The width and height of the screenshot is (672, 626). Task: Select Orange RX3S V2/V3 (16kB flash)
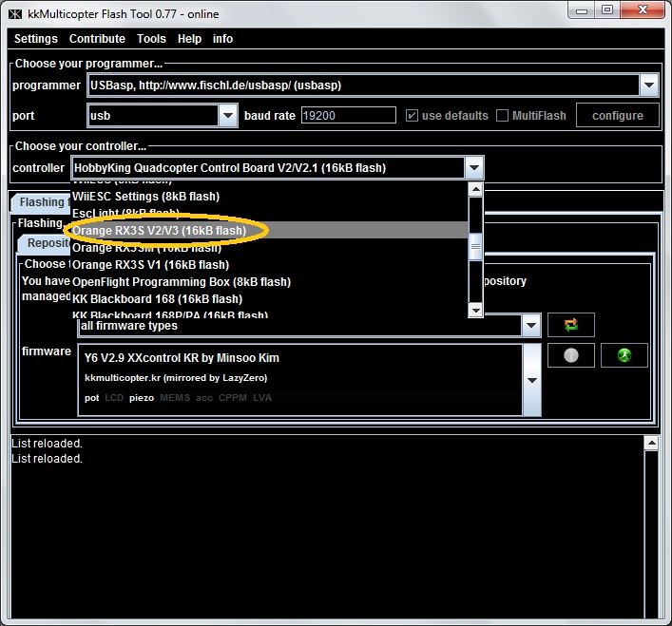click(x=269, y=231)
